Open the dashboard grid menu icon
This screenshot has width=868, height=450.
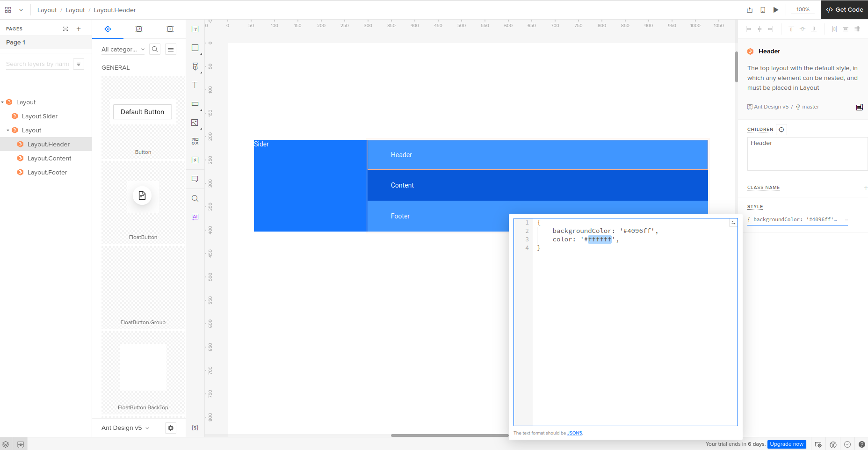(x=8, y=10)
